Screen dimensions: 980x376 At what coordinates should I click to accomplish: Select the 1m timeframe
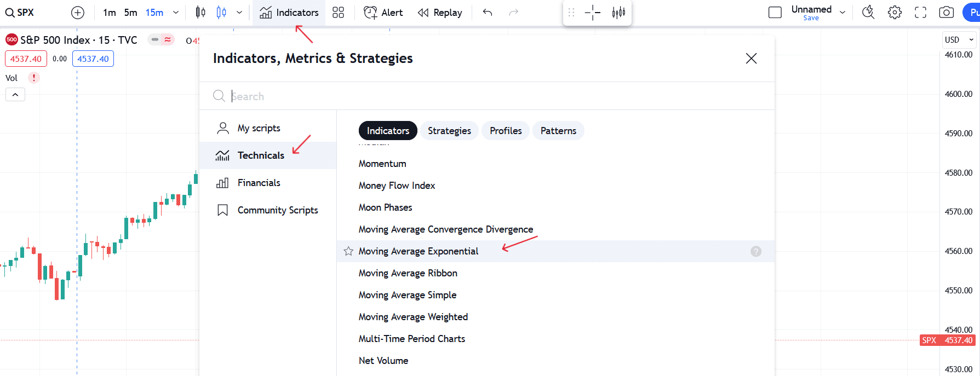(x=110, y=13)
